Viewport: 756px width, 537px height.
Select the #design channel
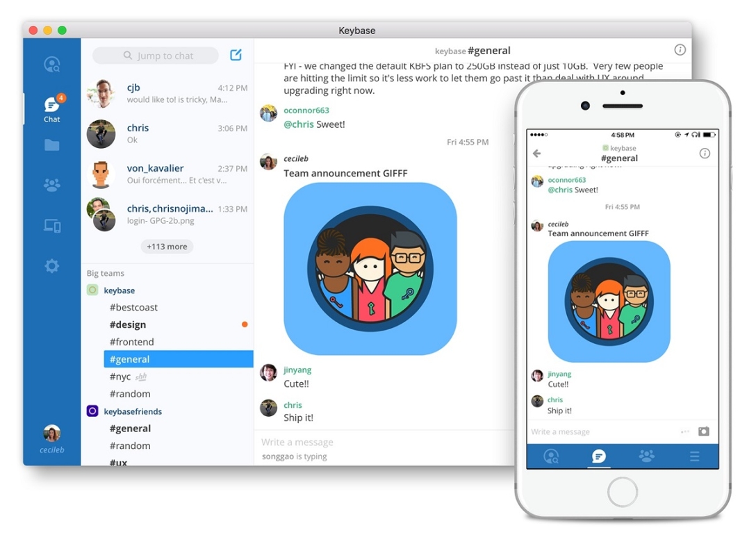click(128, 324)
